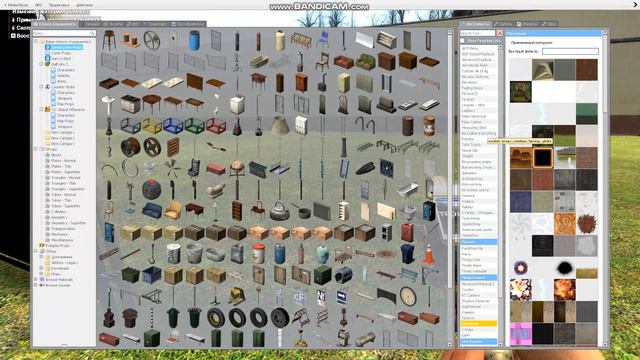The width and height of the screenshot is (640, 360).
Task: Open Plates - Normal prop list
Action: coord(63,161)
